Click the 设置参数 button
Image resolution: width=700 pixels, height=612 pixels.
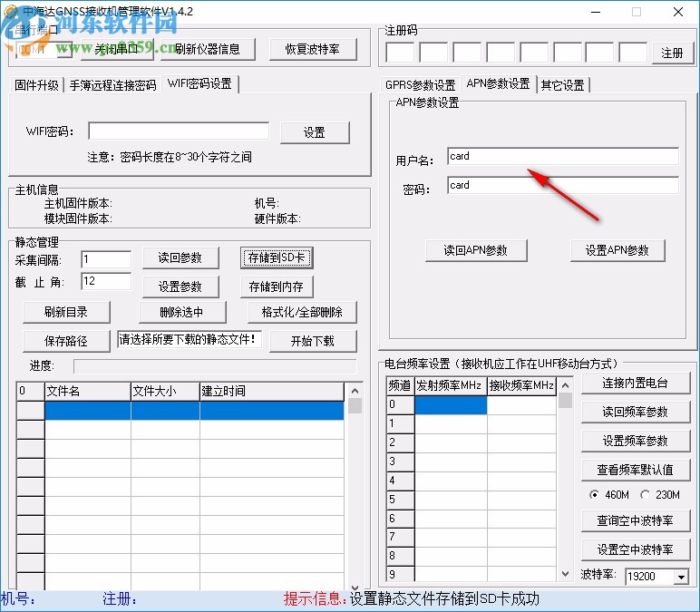tap(180, 287)
